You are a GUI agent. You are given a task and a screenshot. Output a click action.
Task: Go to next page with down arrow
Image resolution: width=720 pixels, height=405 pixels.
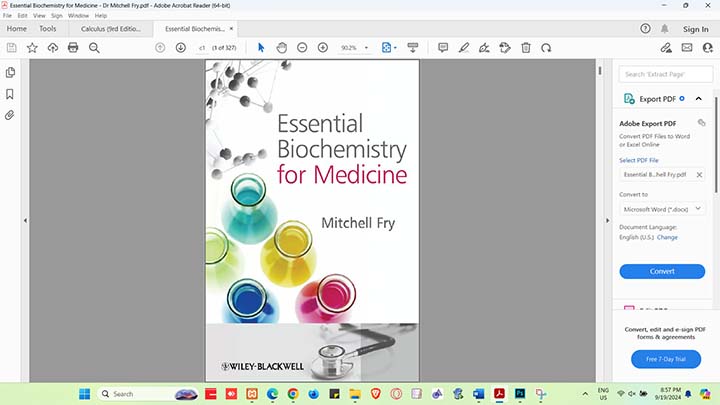(181, 47)
